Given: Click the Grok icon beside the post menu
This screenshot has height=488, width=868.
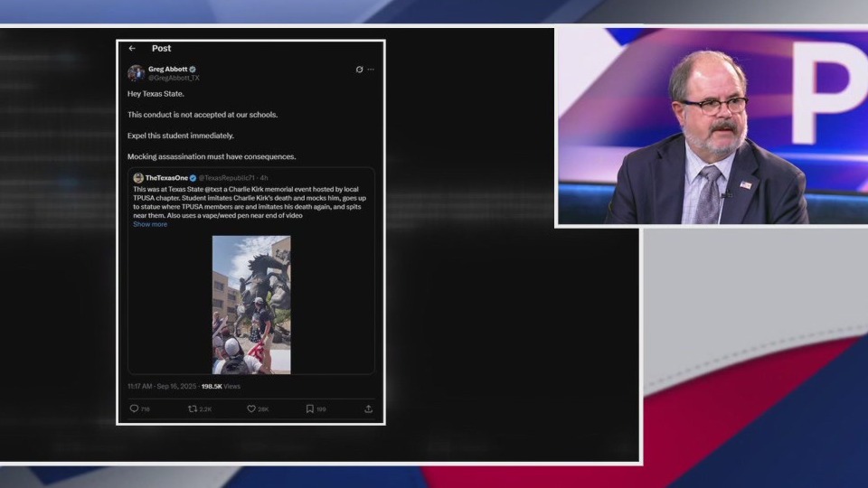Looking at the screenshot, I should (x=359, y=70).
